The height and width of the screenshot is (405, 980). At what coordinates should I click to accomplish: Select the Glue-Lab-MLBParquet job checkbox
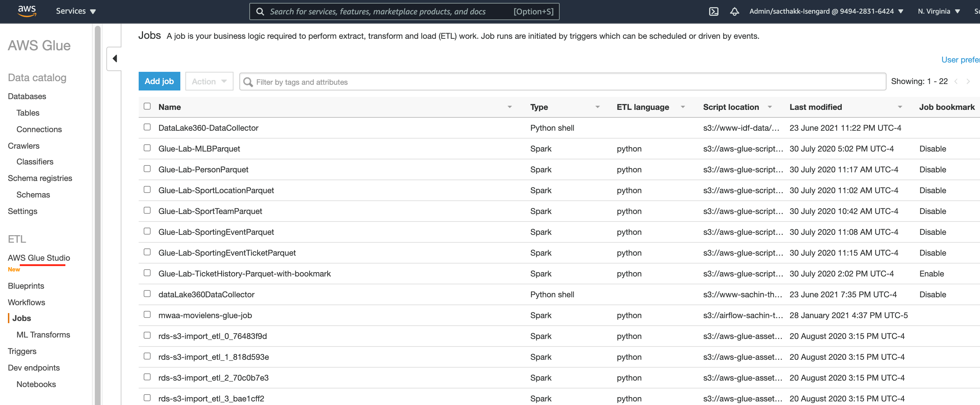147,148
